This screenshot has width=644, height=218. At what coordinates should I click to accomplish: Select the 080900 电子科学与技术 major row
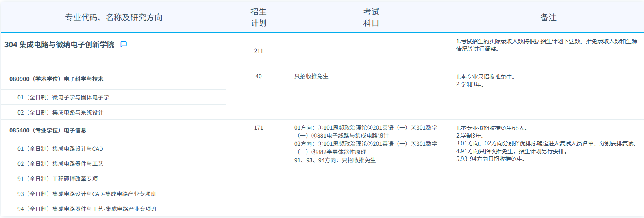pyautogui.click(x=56, y=79)
